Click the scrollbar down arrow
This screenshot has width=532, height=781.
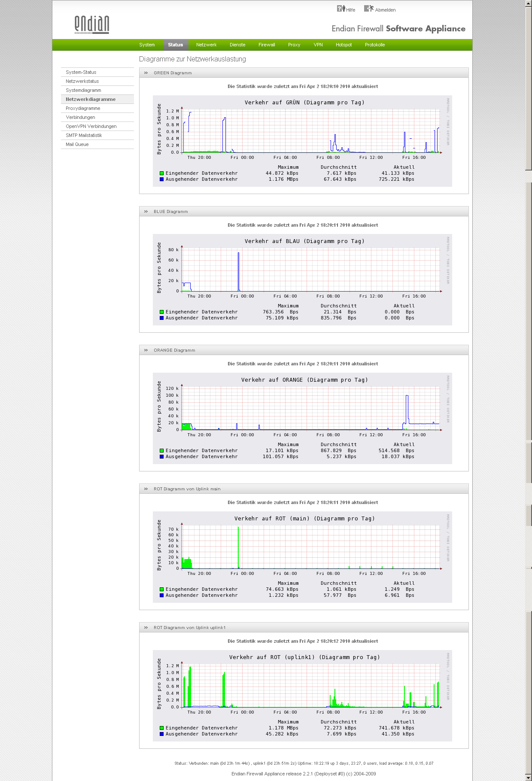click(529, 778)
